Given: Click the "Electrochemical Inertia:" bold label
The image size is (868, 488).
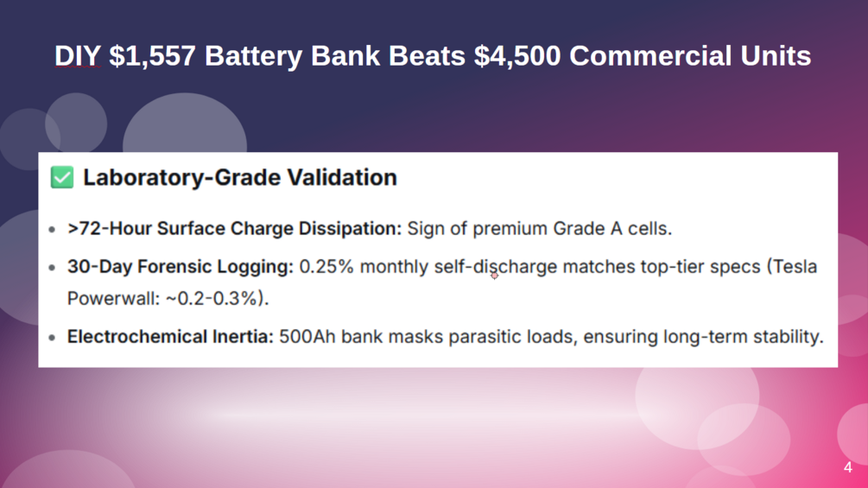Looking at the screenshot, I should pyautogui.click(x=170, y=336).
